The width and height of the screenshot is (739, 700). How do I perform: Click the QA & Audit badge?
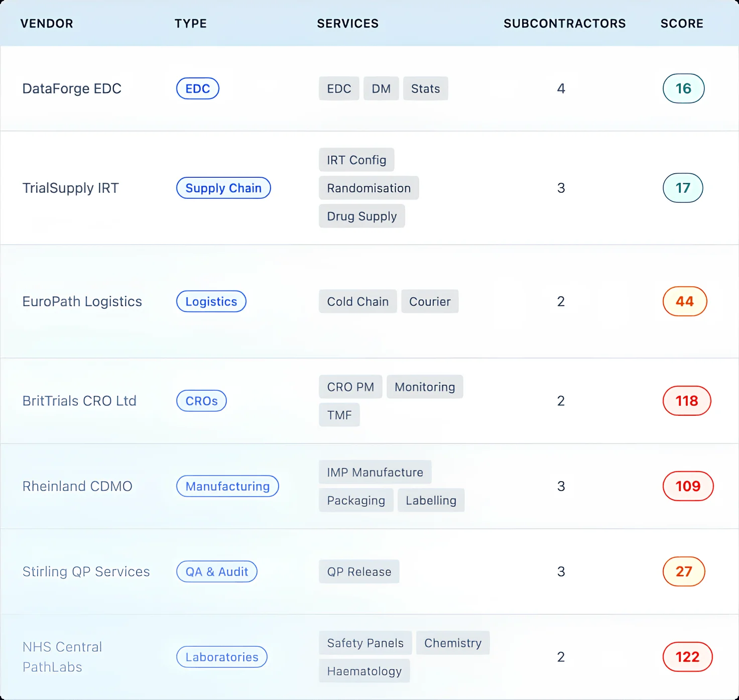tap(216, 571)
